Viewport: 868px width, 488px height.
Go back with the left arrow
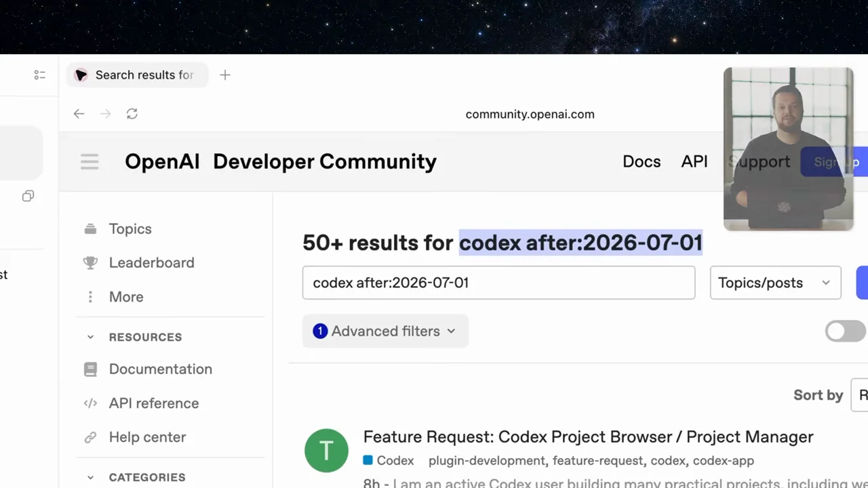tap(79, 114)
